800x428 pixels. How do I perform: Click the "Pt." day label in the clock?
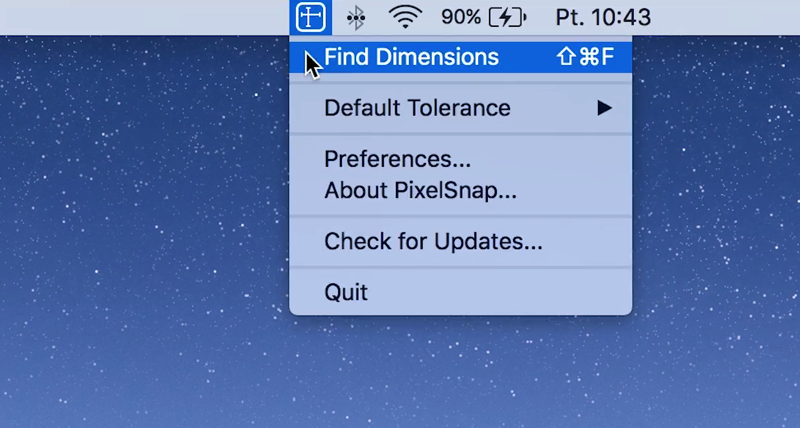coord(570,17)
